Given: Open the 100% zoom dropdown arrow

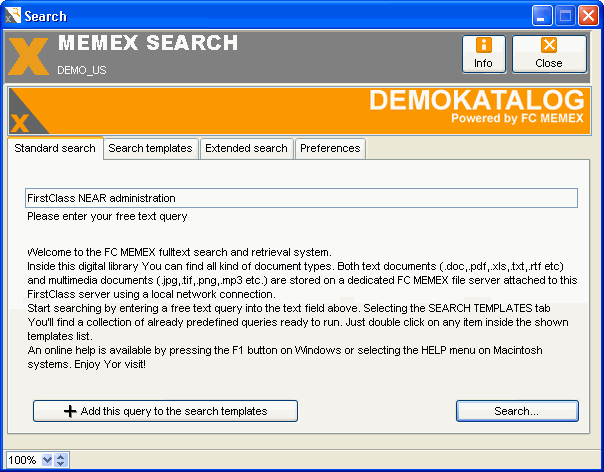Looking at the screenshot, I should pos(47,460).
